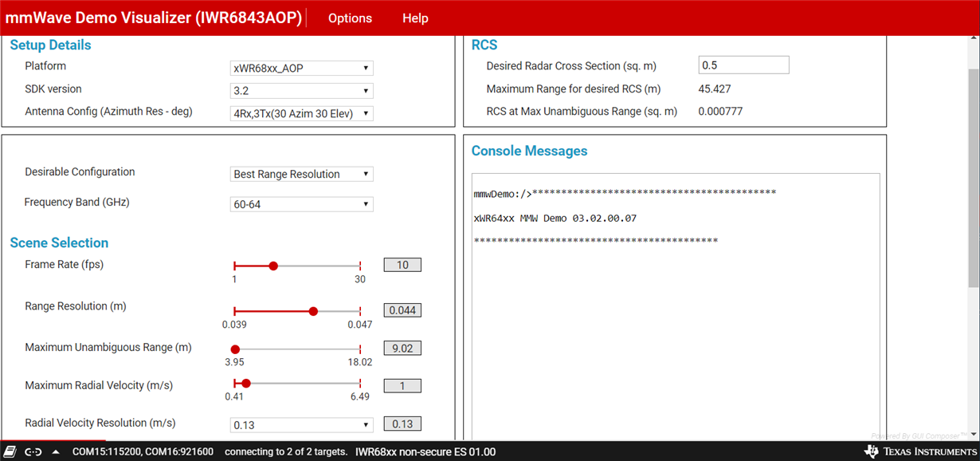The width and height of the screenshot is (980, 461).
Task: Click the xWR64xx MMW Demo 03.02.00.07 console line
Action: point(555,218)
